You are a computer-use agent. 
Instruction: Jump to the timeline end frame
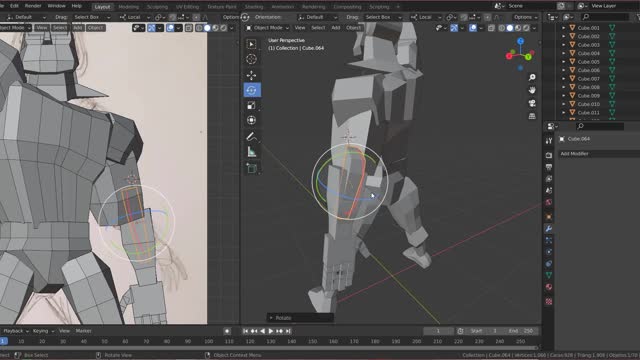[x=288, y=331]
